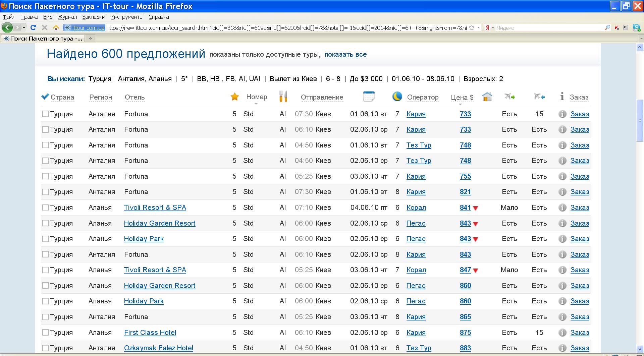Click info icon in Ozkaymak Falez Hotel row

(562, 348)
